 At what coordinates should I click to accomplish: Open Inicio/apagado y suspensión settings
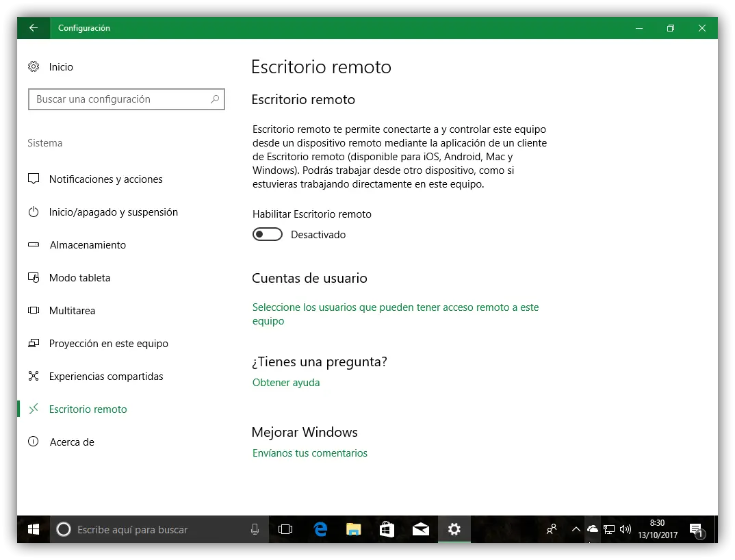click(x=113, y=212)
